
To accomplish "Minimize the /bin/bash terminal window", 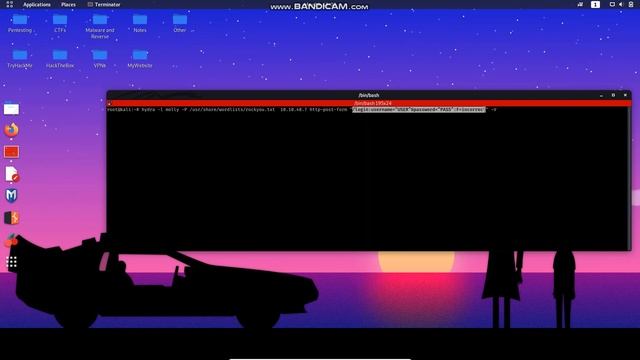I will point(601,95).
